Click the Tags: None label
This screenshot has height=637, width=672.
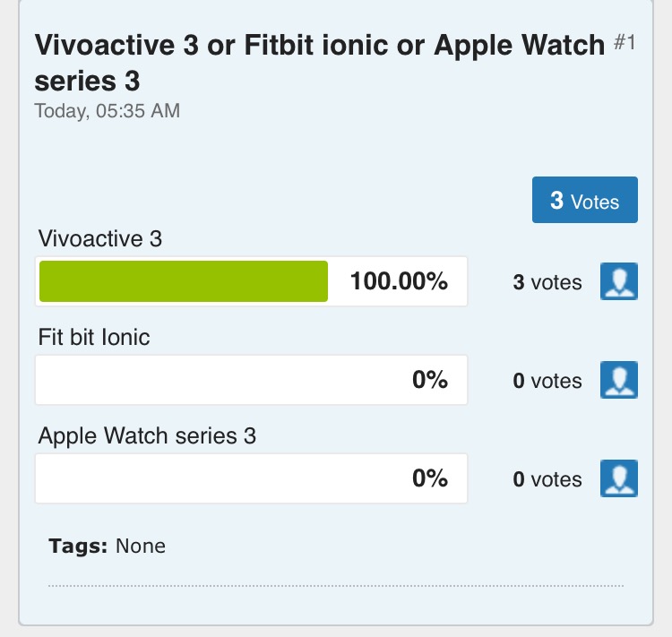pos(108,546)
